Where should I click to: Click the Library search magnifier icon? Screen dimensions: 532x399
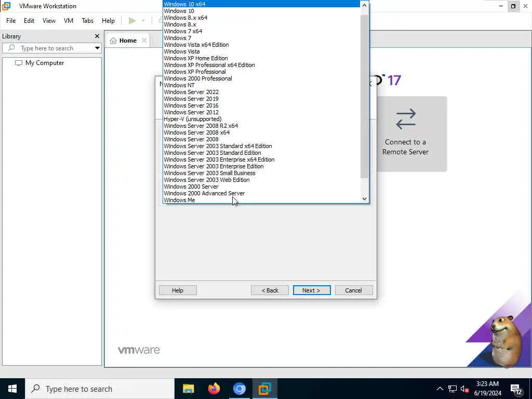point(11,48)
